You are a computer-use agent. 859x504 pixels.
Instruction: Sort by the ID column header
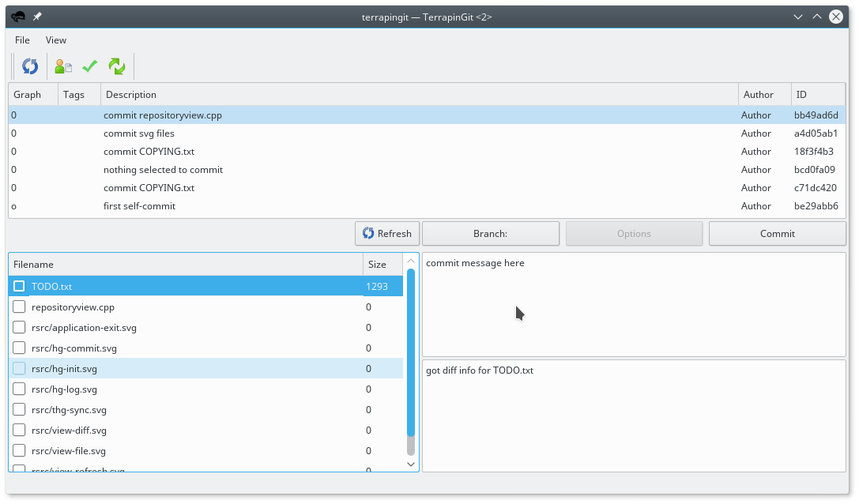coord(819,94)
